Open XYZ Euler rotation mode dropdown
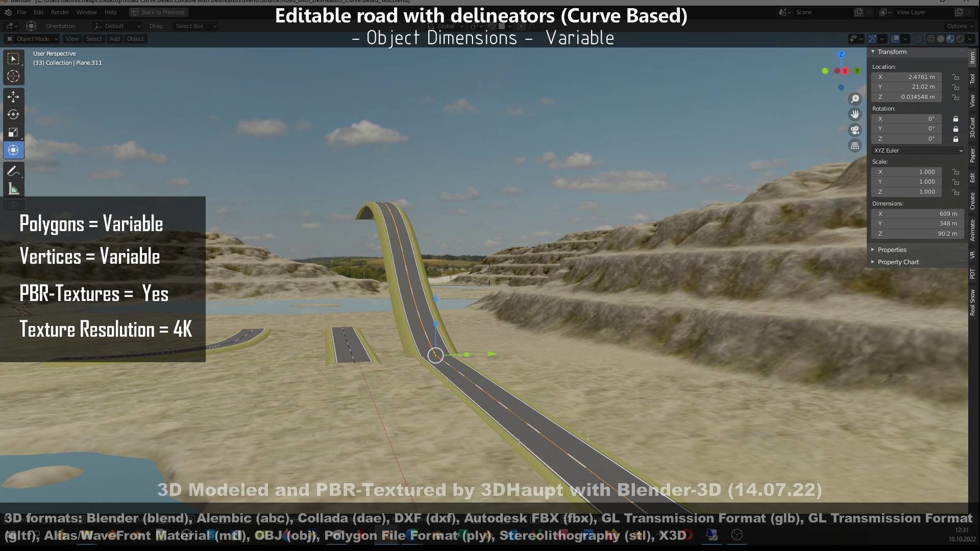980x551 pixels. [918, 151]
